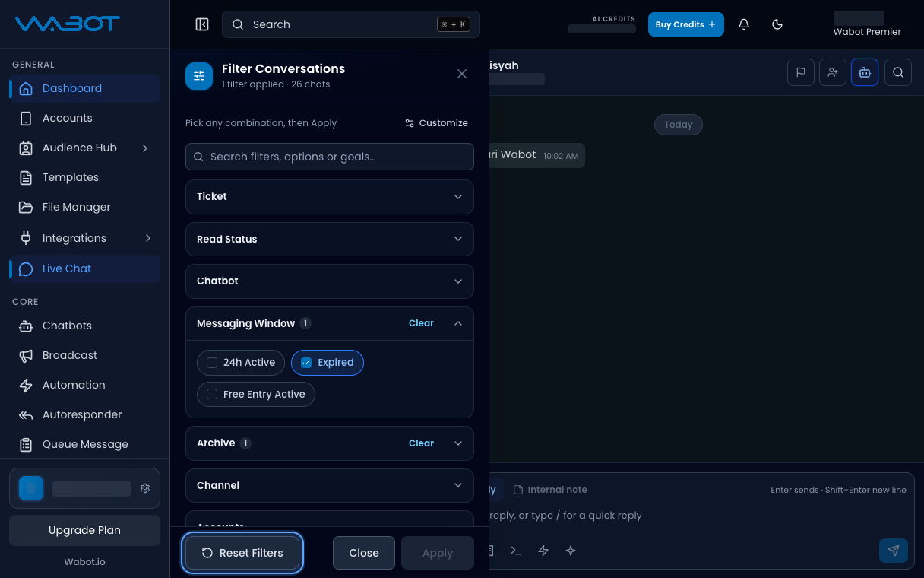Viewport: 924px width, 578px height.
Task: Click the Buy Credits button
Action: (686, 24)
